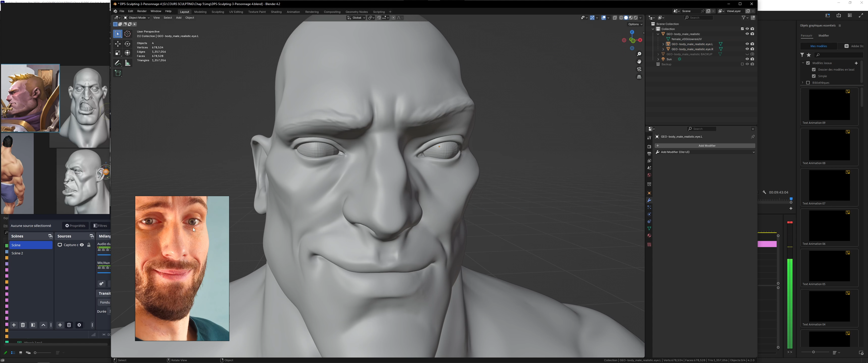
Task: Collapse the Collection in the Outliner
Action: tap(653, 29)
